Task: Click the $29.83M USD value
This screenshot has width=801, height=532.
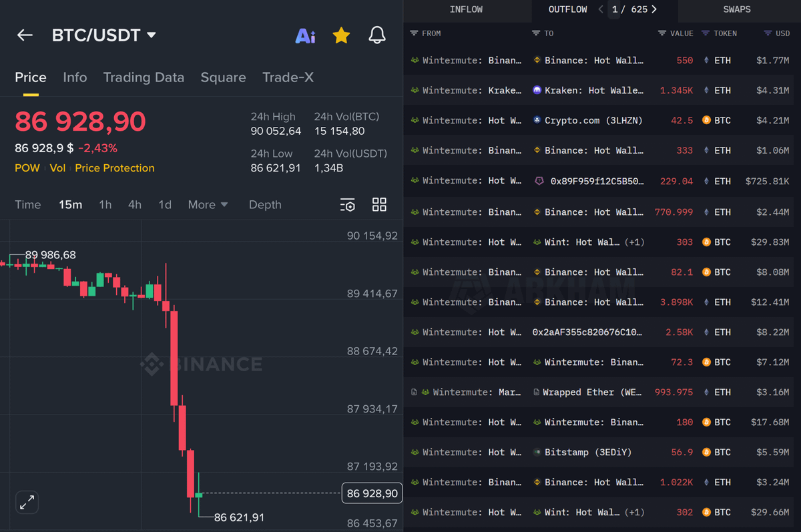Action: click(770, 242)
